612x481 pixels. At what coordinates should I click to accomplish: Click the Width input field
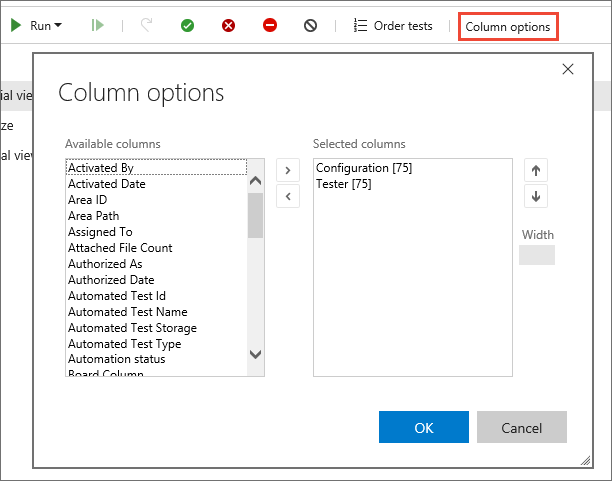(x=536, y=255)
